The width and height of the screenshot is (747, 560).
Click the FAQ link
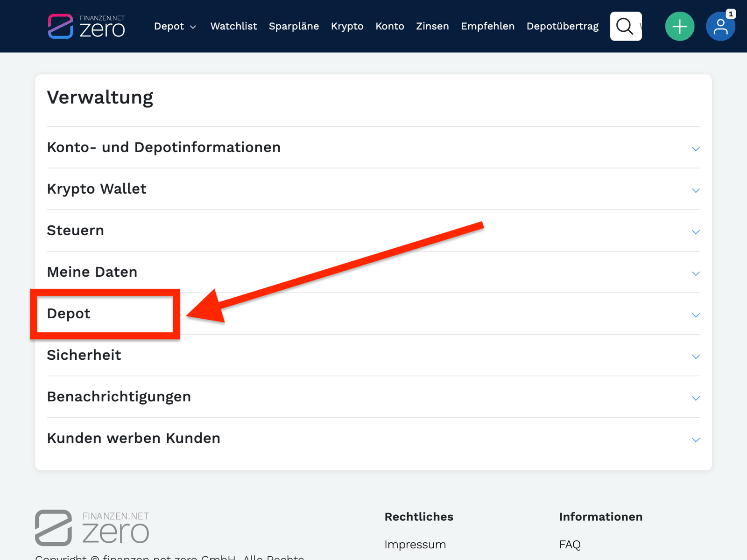click(x=570, y=544)
